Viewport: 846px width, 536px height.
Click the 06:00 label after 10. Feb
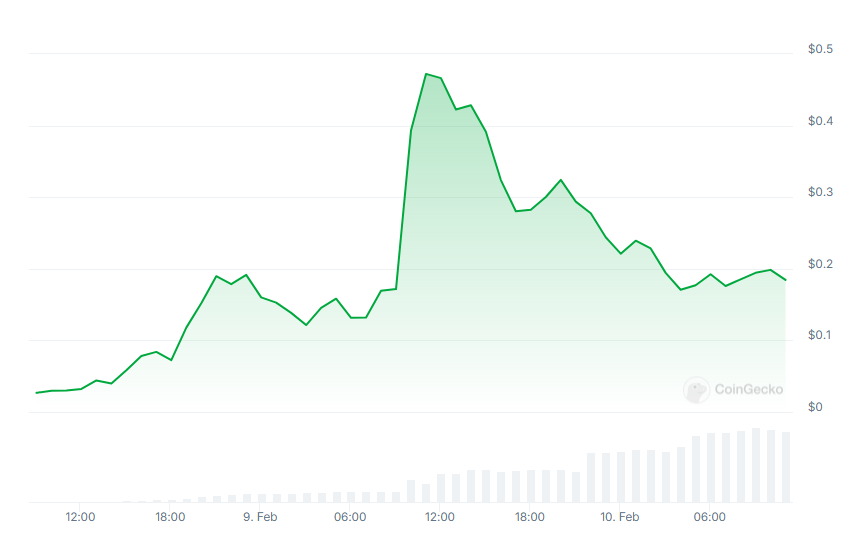(x=710, y=517)
